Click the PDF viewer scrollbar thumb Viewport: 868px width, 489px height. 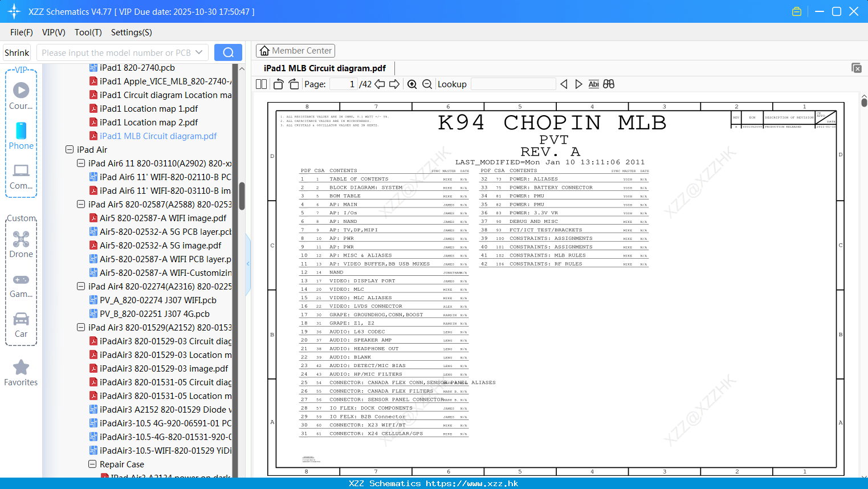tap(864, 103)
